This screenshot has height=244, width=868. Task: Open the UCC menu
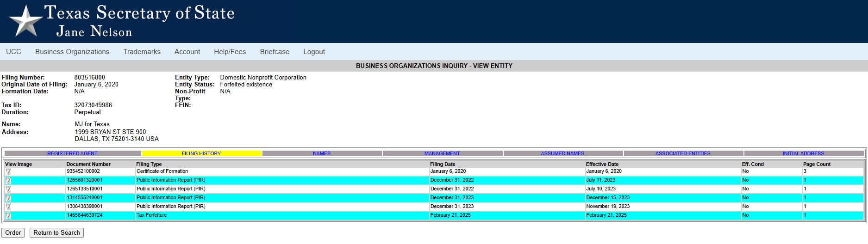pos(13,52)
